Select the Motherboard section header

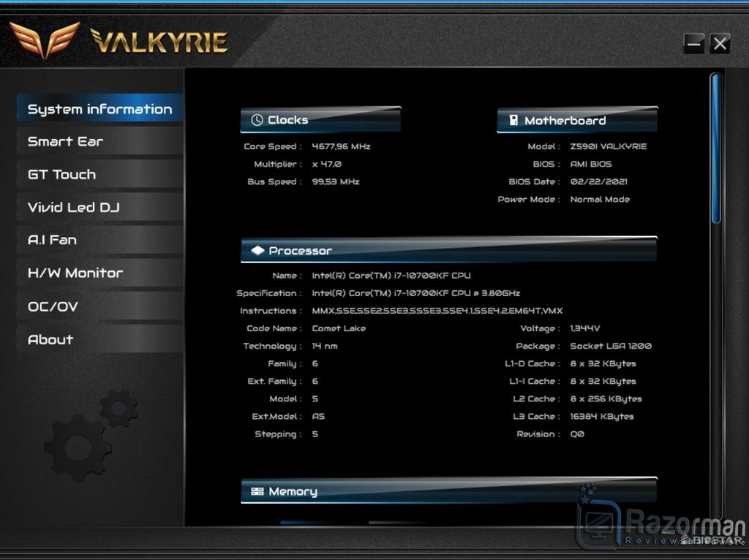coord(577,120)
